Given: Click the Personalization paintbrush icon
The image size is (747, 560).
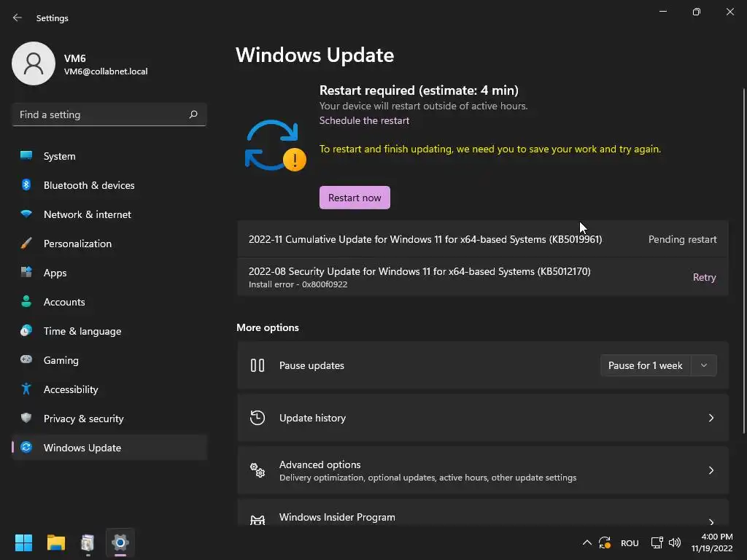Looking at the screenshot, I should tap(26, 244).
